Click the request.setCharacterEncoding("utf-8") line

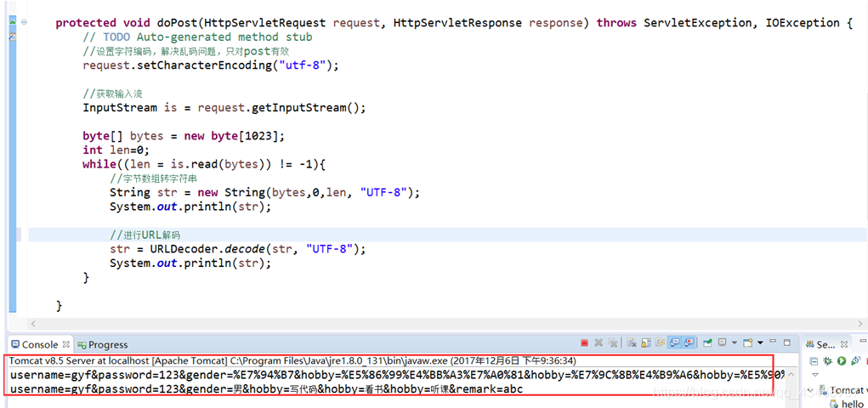pos(210,65)
